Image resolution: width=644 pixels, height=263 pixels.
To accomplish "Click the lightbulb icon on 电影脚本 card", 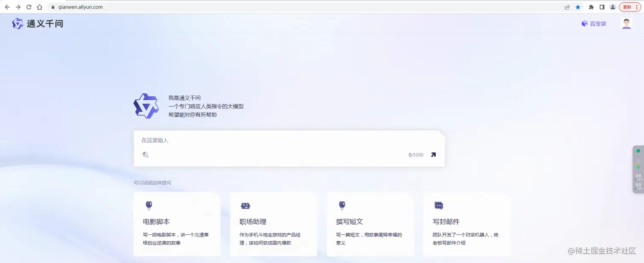I will point(149,205).
